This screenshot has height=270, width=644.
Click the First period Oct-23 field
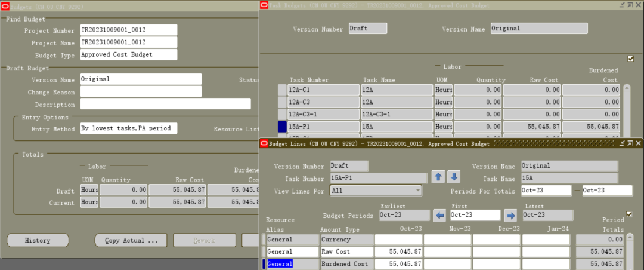[x=475, y=215]
